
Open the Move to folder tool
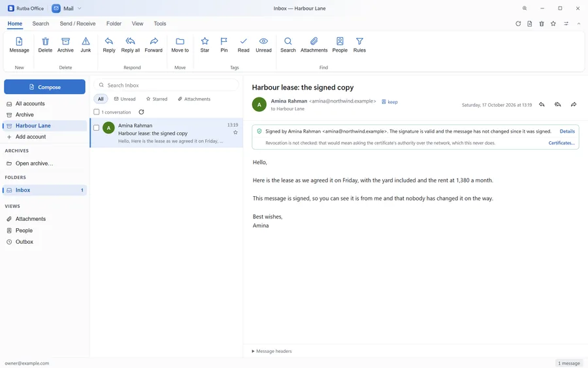pos(180,45)
